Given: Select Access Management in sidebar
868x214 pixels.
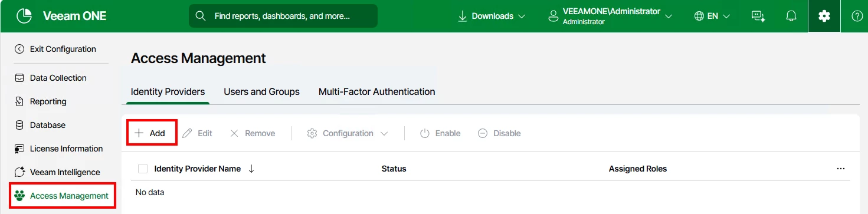Looking at the screenshot, I should tap(62, 196).
